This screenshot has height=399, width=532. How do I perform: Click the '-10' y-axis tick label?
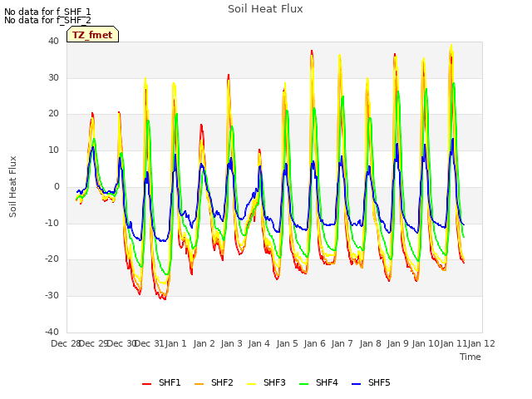(x=52, y=223)
